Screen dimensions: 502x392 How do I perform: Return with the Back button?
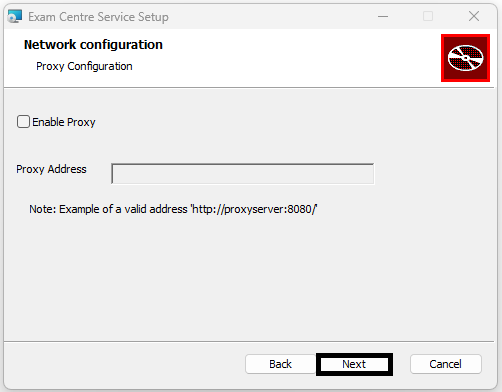(x=280, y=364)
